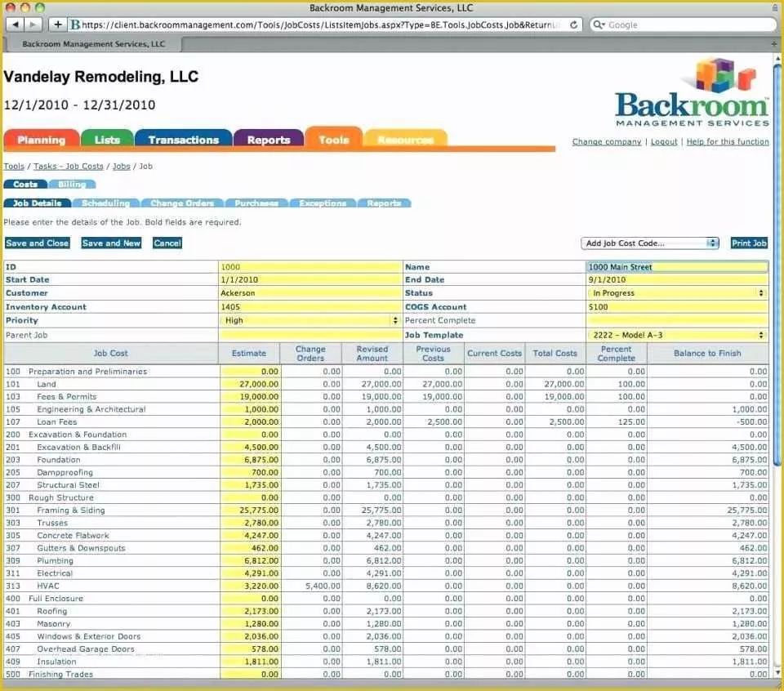Click the HVAC change orders value 5,400.00
This screenshot has width=784, height=691.
(323, 586)
